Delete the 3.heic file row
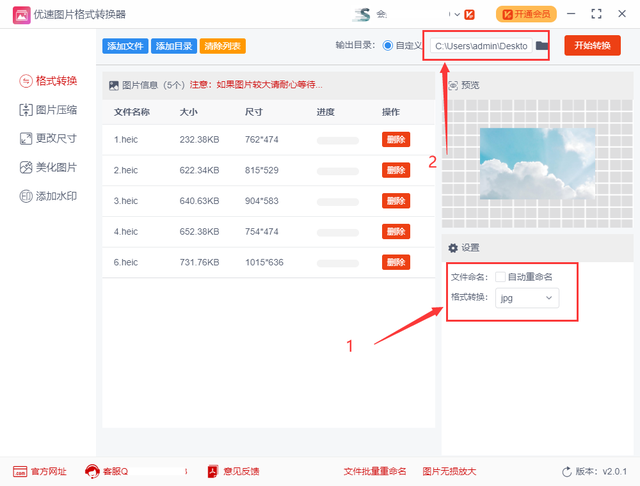Viewport: 640px width, 486px height. (396, 201)
